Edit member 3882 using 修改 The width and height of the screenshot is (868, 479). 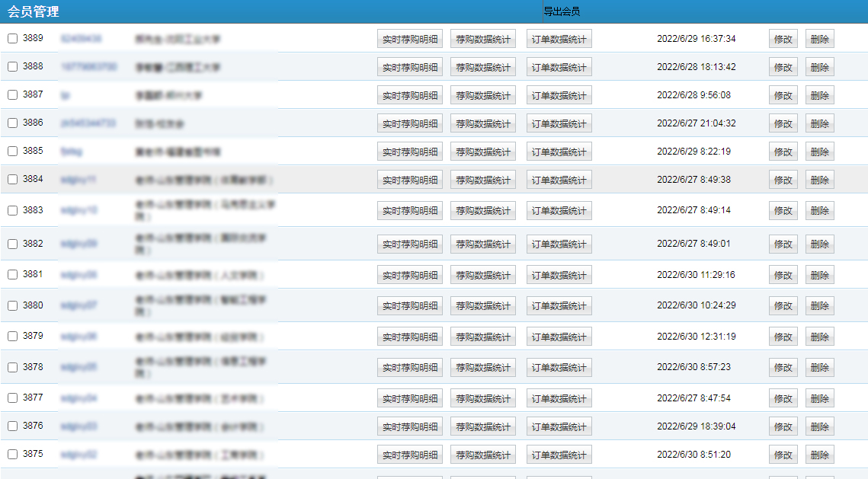tap(783, 244)
